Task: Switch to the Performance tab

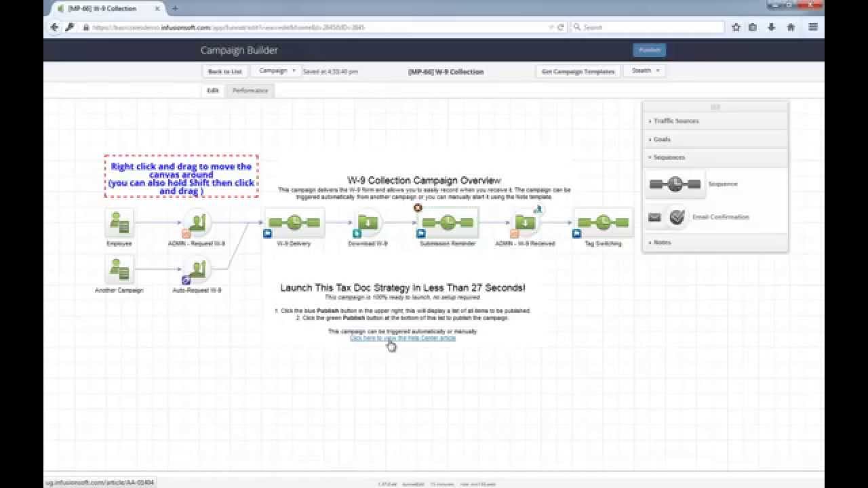Action: 250,90
